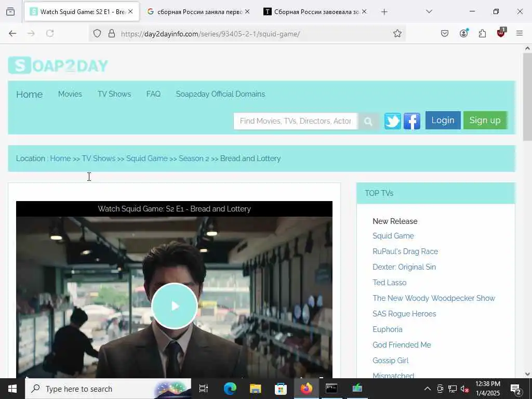Viewport: 532px width, 399px height.
Task: Open the Facebook icon
Action: pos(412,121)
